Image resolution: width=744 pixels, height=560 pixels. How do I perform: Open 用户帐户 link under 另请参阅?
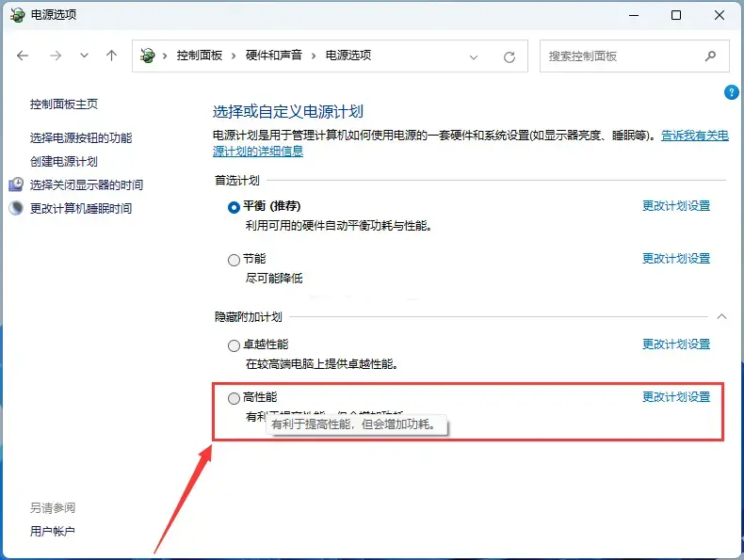pos(53,532)
